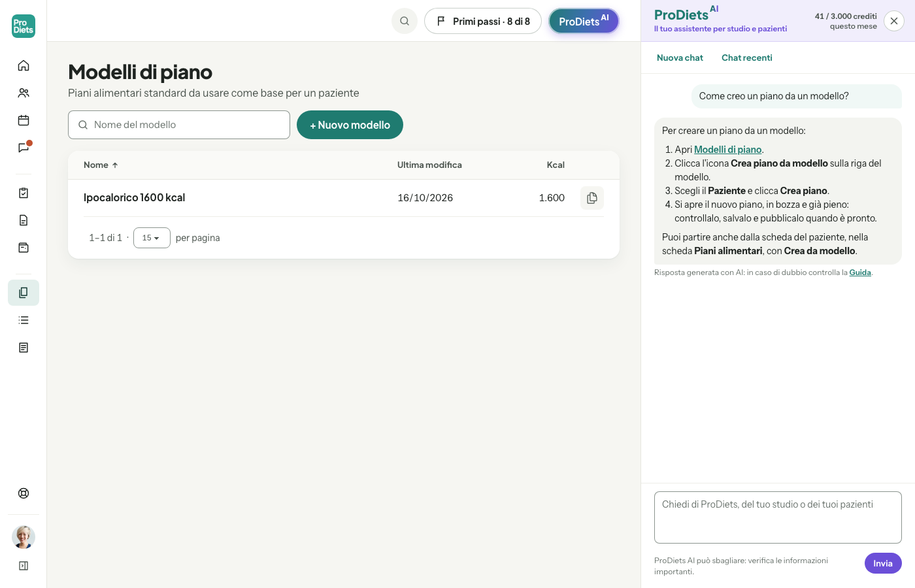Toggle the ProDiets AI button in header

(584, 21)
